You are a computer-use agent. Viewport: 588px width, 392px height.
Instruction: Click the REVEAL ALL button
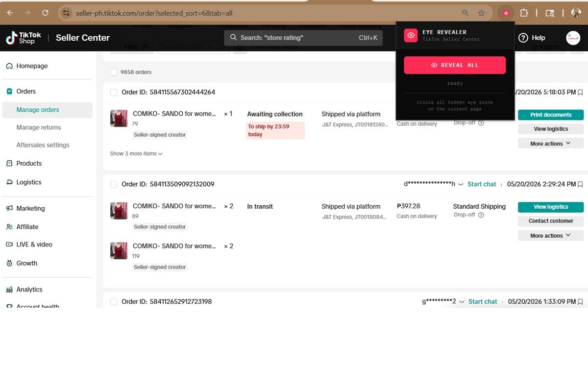pos(455,65)
